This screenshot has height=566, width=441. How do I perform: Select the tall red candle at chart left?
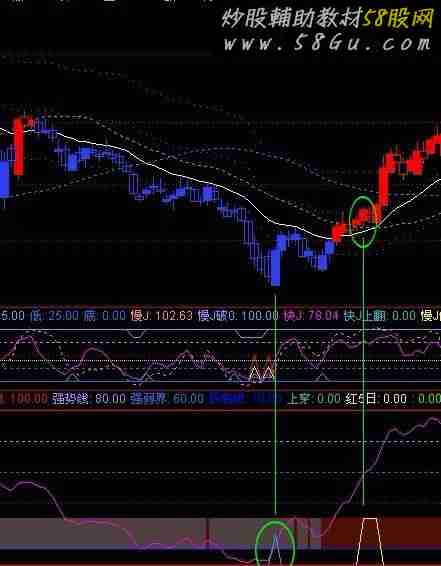coord(19,147)
